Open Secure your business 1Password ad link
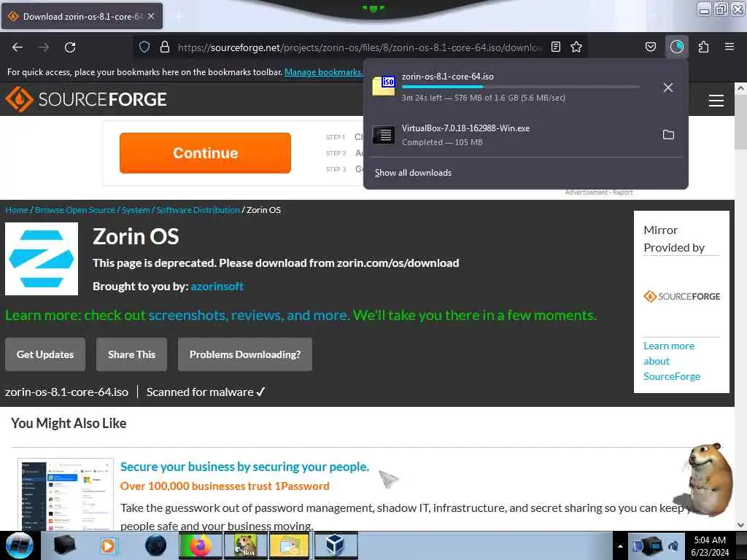This screenshot has width=747, height=560. (244, 467)
